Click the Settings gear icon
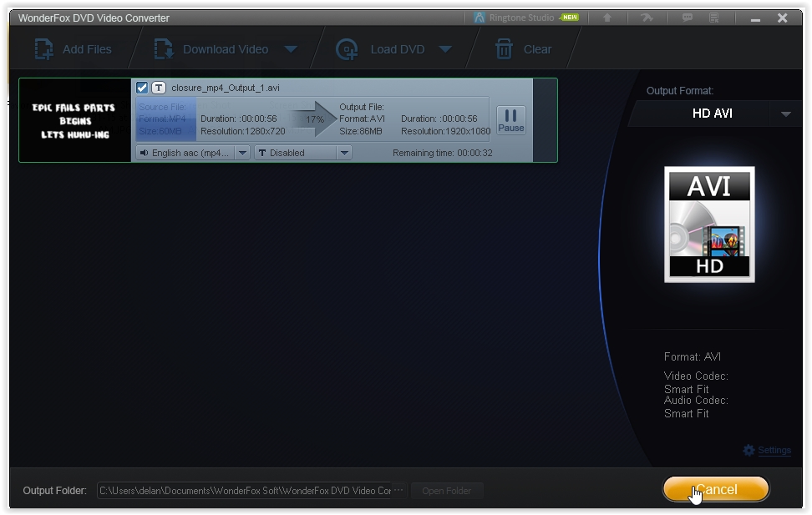Viewport: 812px width, 515px height. pyautogui.click(x=749, y=450)
